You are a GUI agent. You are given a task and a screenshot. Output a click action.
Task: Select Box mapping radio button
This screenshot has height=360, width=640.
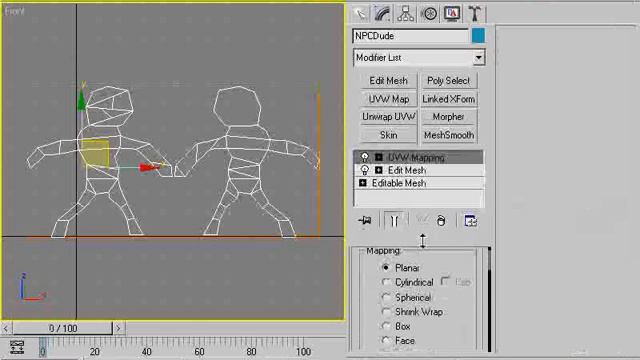point(385,326)
